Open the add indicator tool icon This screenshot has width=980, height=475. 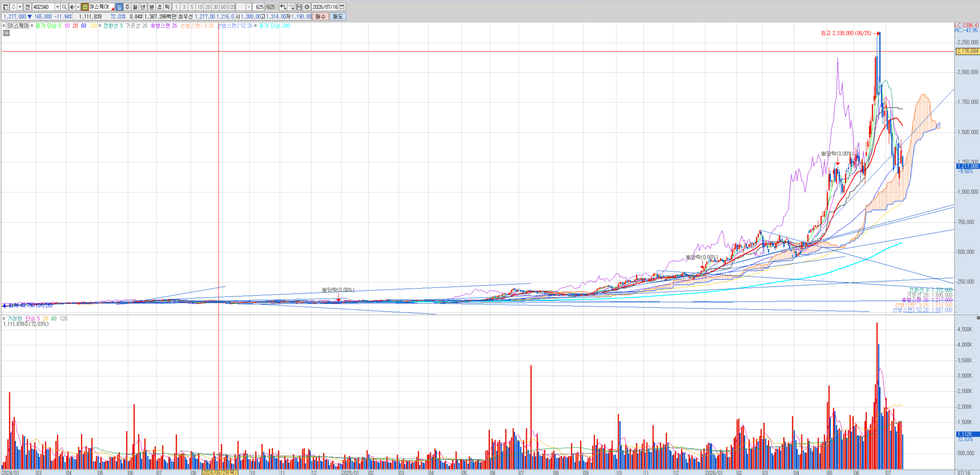pyautogui.click(x=283, y=7)
